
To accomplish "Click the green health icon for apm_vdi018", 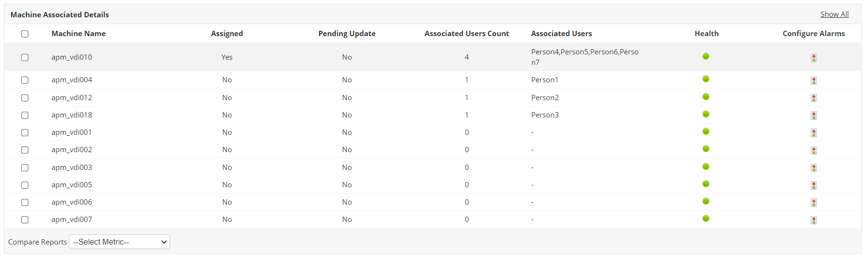I will click(706, 114).
